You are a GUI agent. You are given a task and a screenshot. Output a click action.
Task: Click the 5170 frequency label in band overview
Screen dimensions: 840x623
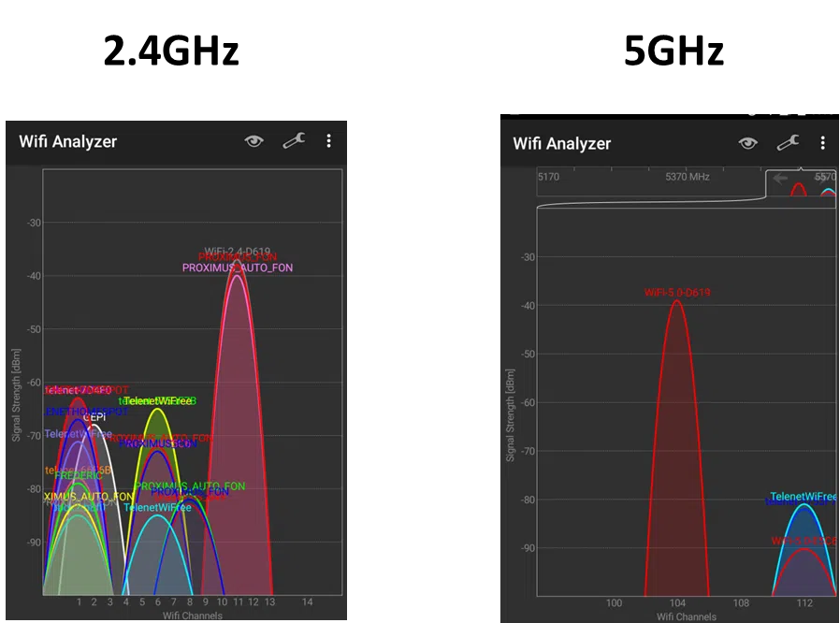548,177
